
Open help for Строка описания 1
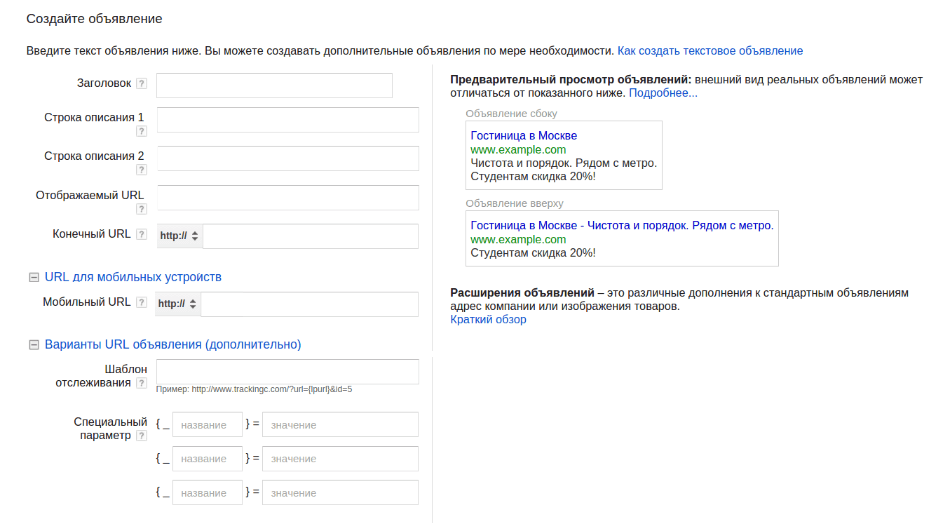click(x=141, y=131)
